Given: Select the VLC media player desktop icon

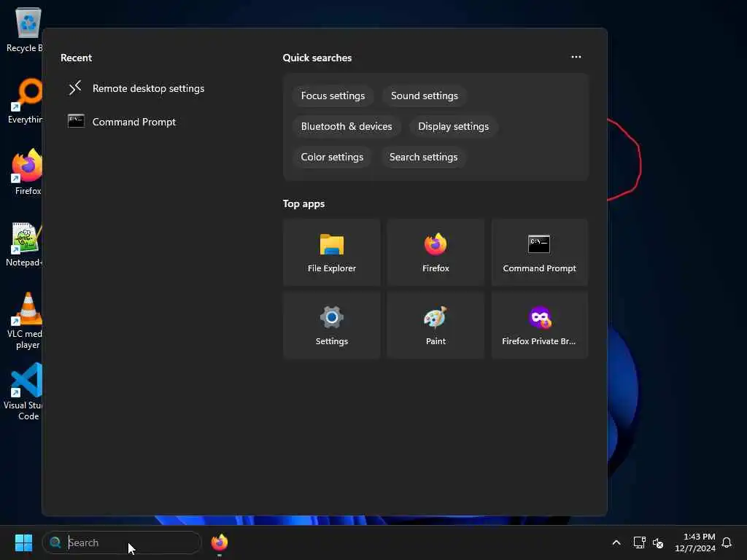Looking at the screenshot, I should [x=26, y=321].
